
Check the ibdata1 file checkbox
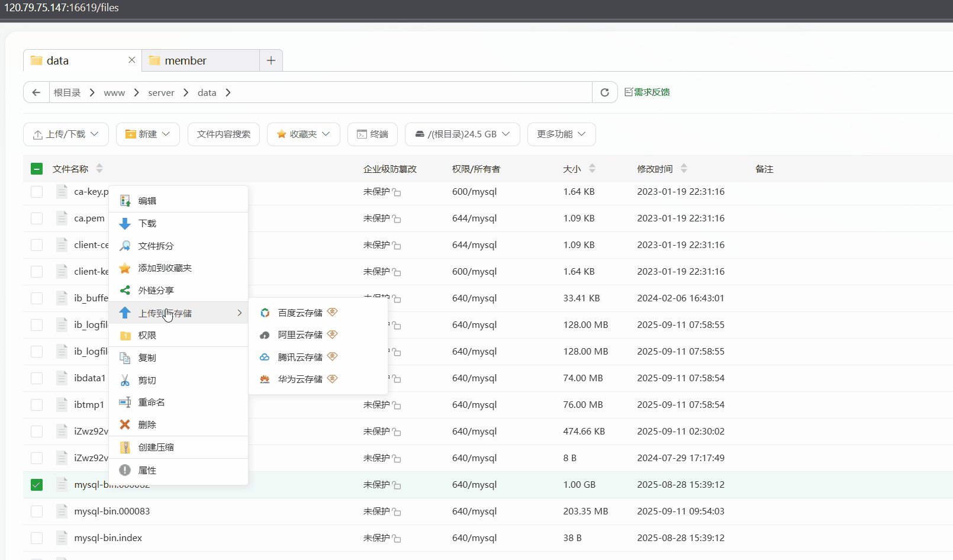37,378
